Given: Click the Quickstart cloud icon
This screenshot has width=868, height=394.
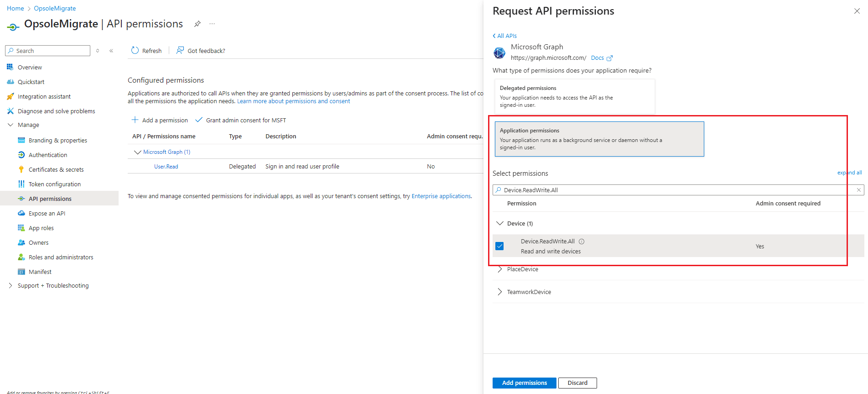Looking at the screenshot, I should [x=10, y=82].
